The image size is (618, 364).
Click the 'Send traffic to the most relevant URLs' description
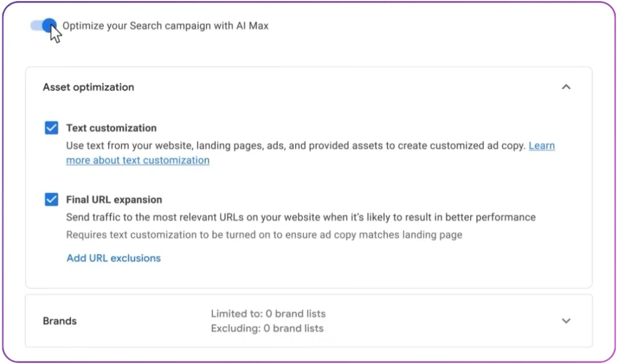click(x=301, y=217)
